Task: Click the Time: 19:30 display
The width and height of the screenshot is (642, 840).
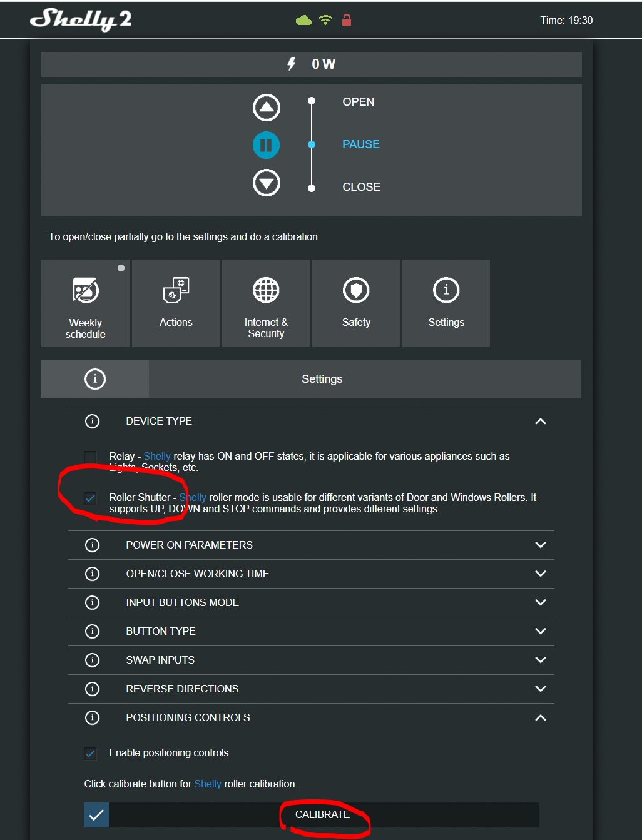Action: pos(566,20)
